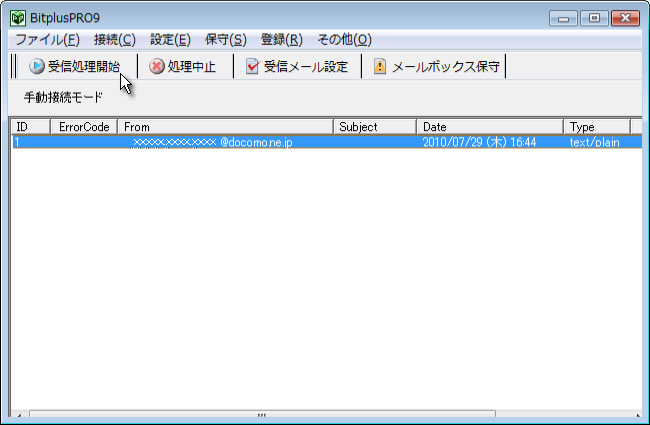Click the horizontal scrollbar left arrow
Image resolution: width=650 pixels, height=425 pixels.
tap(19, 414)
